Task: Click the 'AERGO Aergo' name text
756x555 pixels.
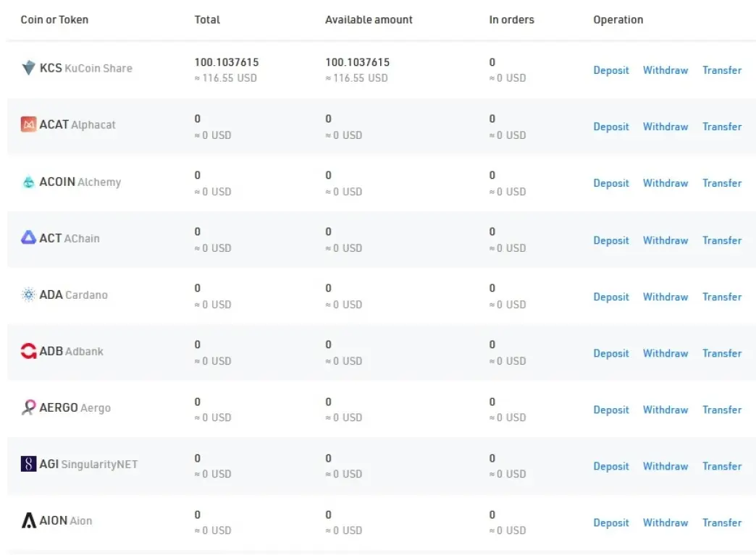Action: 75,407
